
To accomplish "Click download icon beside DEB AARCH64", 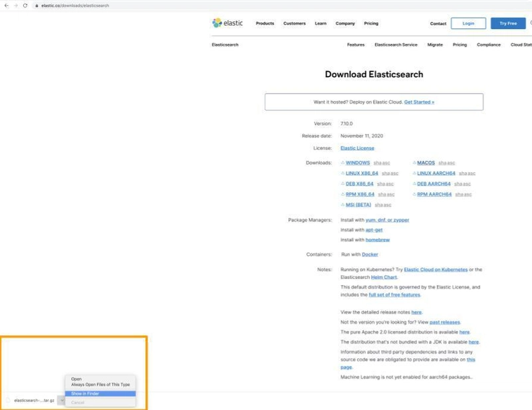I will (414, 184).
